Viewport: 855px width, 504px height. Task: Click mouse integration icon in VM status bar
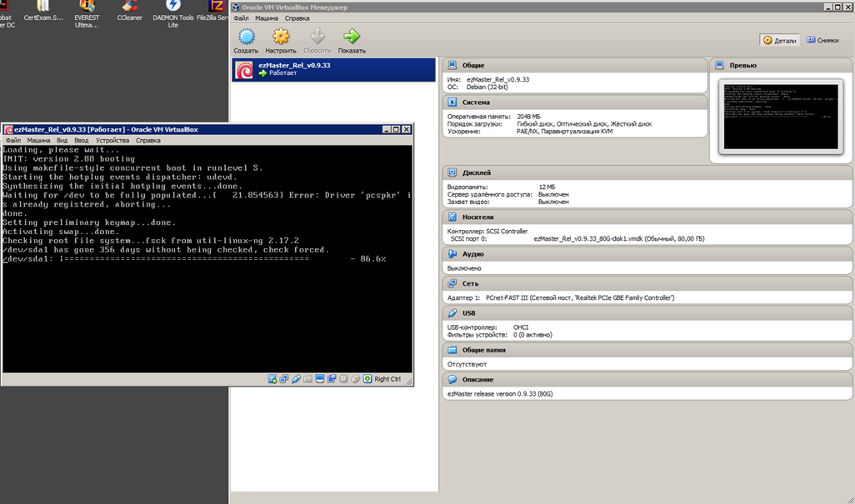356,379
